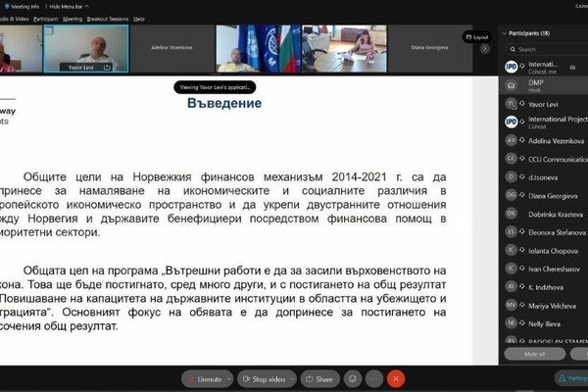The height and width of the screenshot is (392, 588).
Task: Select participant name Yavor Levi in list
Action: (543, 104)
